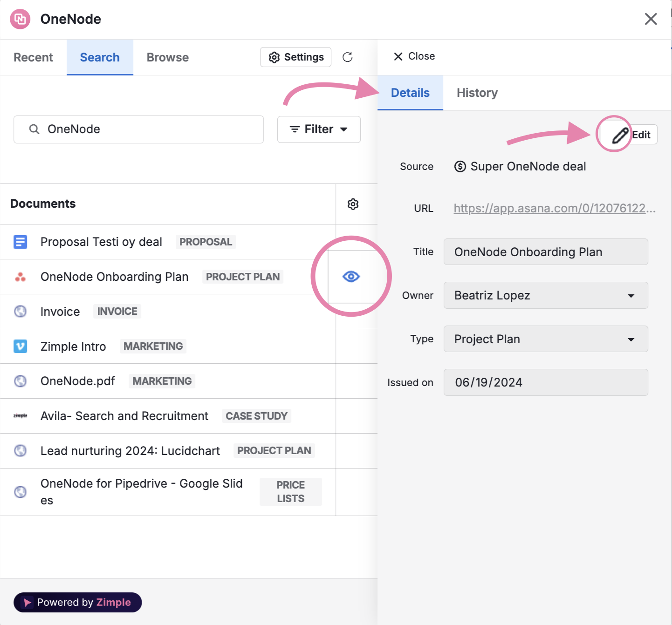Switch to the Details tab

(410, 93)
